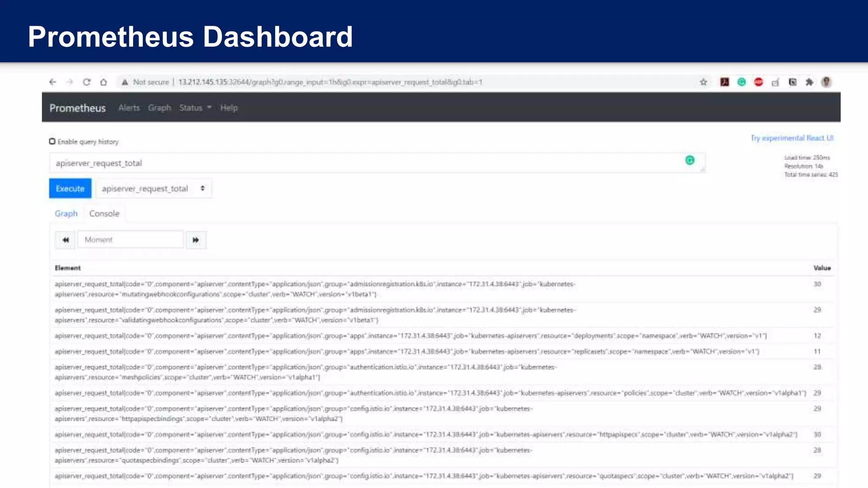Go back with the browser back arrow
This screenshot has width=868, height=488.
(53, 82)
